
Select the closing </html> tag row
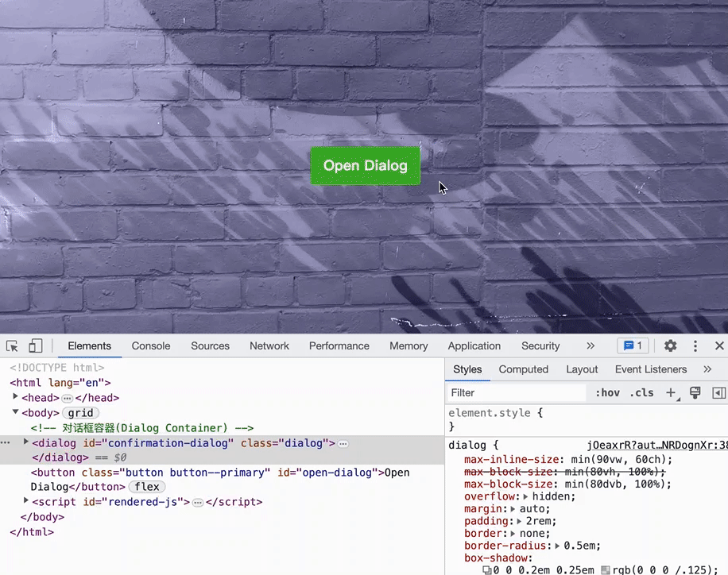(x=32, y=532)
